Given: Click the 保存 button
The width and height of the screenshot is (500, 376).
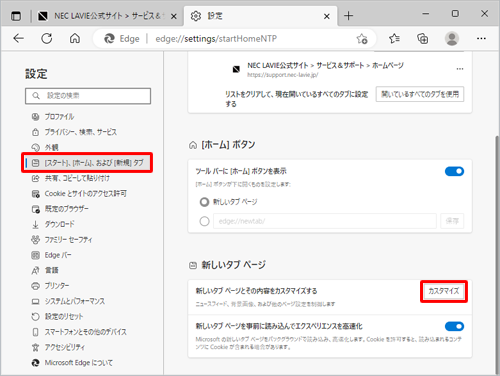Looking at the screenshot, I should click(452, 221).
